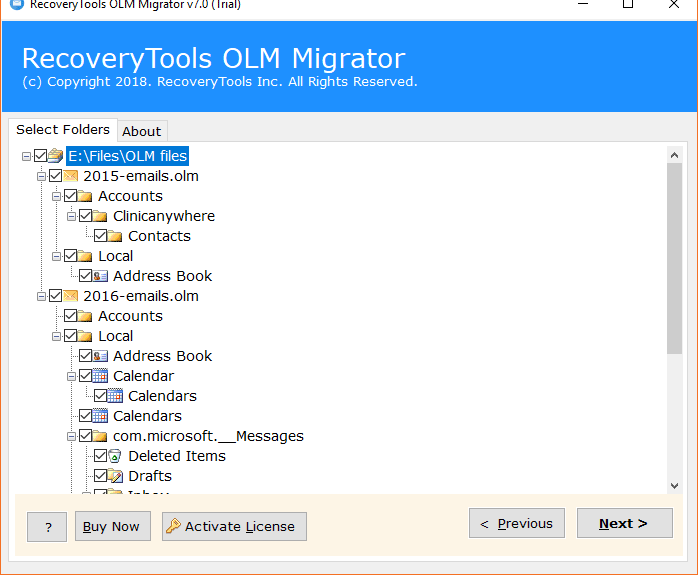The width and height of the screenshot is (698, 587).
Task: Toggle the com.microsoft.__Messages checkbox
Action: click(x=85, y=436)
